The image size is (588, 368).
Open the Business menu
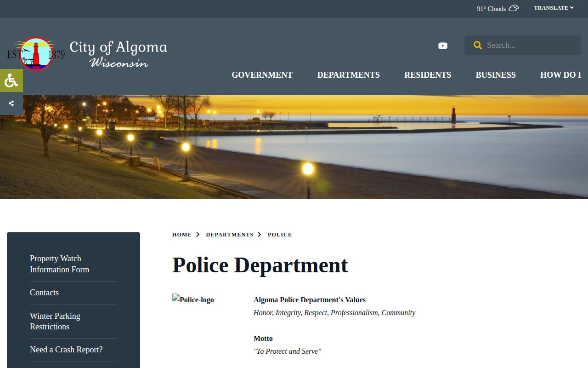tap(496, 75)
